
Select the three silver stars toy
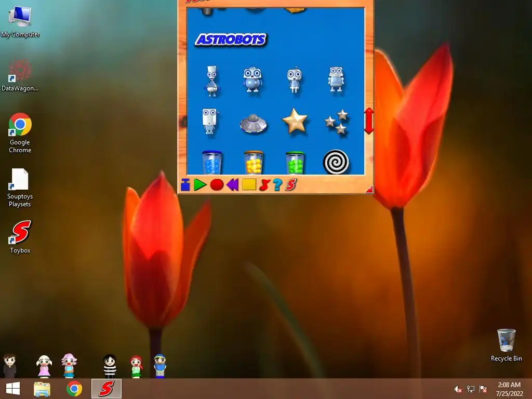pos(337,122)
